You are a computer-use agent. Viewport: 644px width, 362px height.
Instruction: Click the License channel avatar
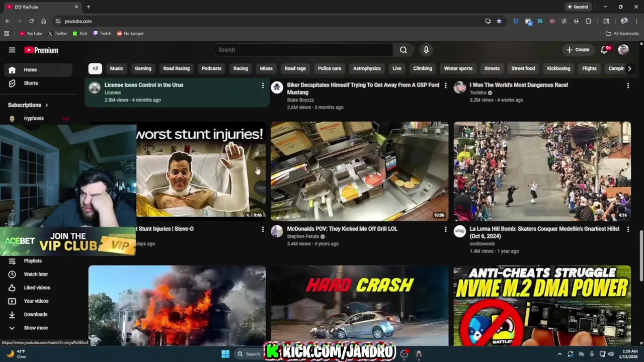(x=95, y=87)
